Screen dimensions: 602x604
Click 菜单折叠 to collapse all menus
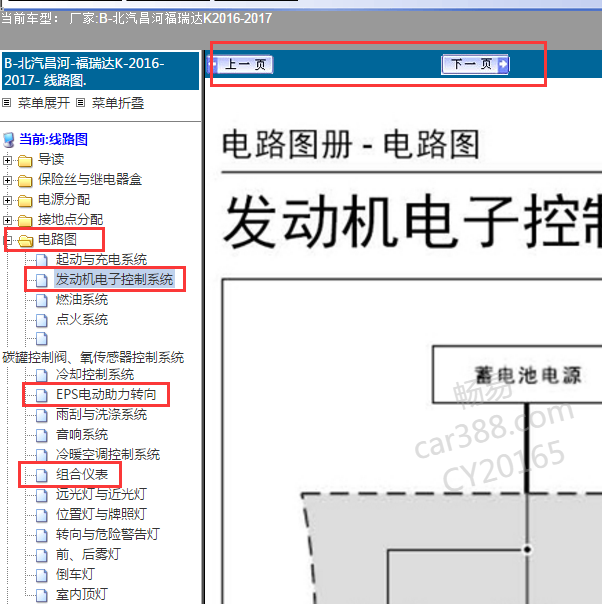point(118,103)
